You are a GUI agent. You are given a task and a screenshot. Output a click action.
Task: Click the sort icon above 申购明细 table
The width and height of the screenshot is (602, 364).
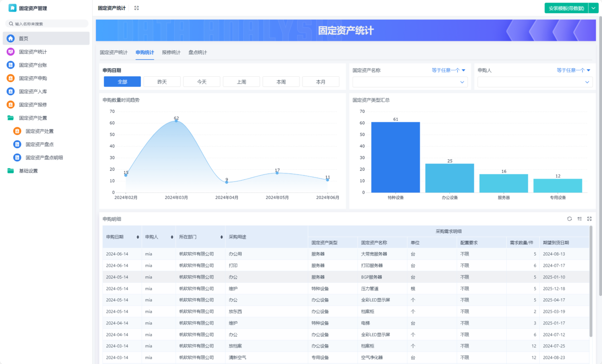click(579, 219)
